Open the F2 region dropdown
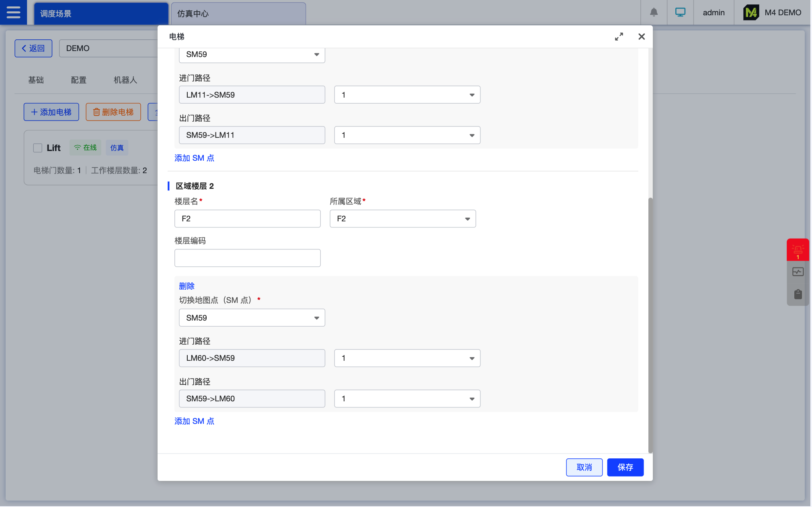This screenshot has width=812, height=507. pos(402,219)
